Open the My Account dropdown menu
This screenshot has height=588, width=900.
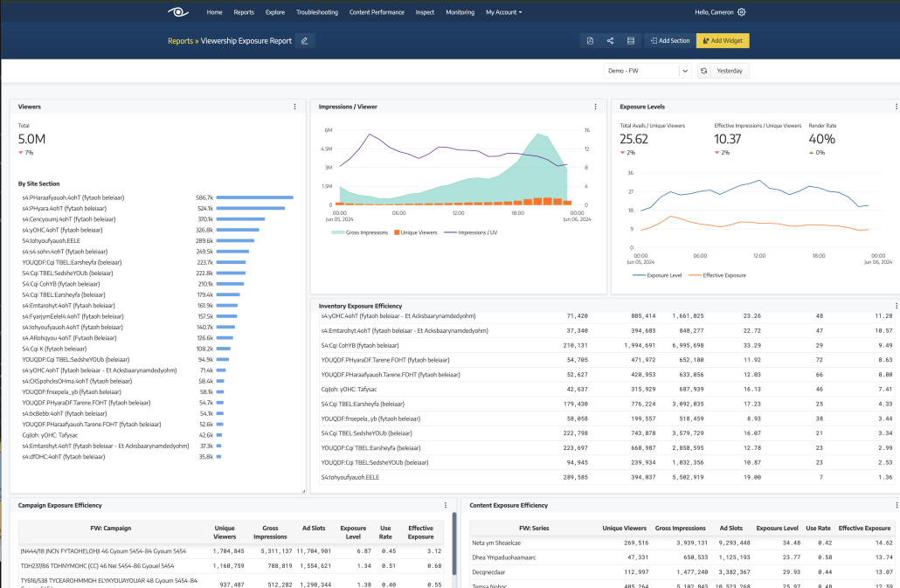click(x=503, y=12)
